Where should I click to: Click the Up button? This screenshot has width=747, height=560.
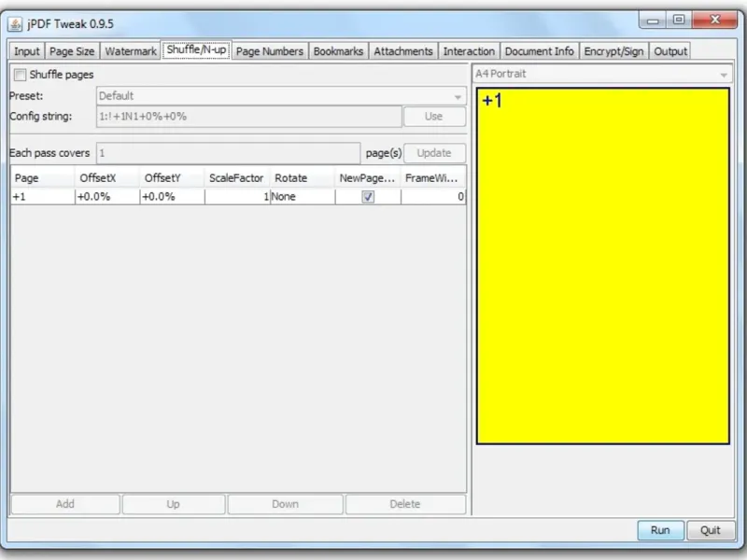point(174,504)
